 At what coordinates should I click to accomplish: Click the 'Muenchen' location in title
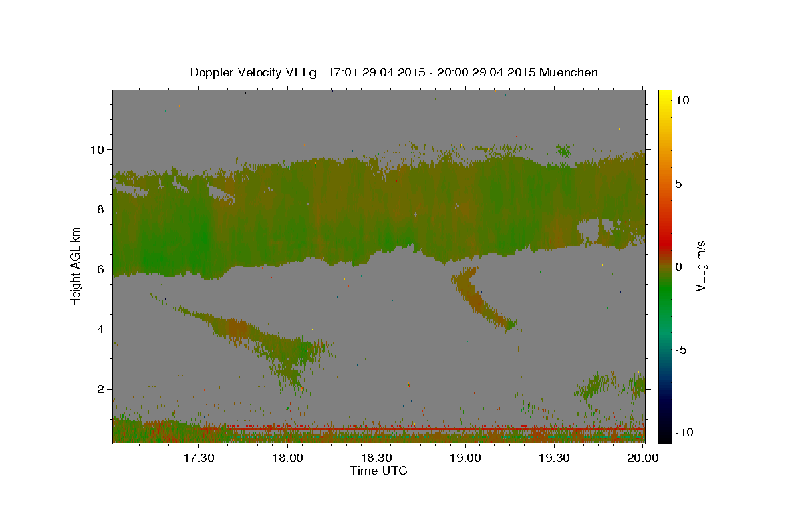(x=569, y=72)
